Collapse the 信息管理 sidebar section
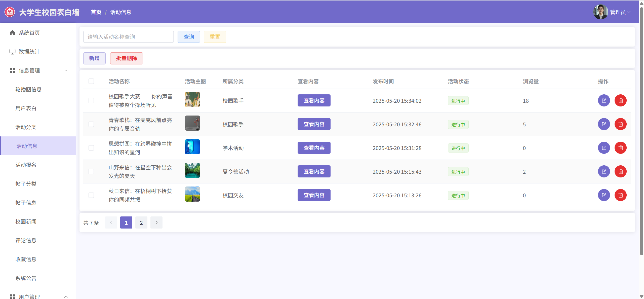 66,70
